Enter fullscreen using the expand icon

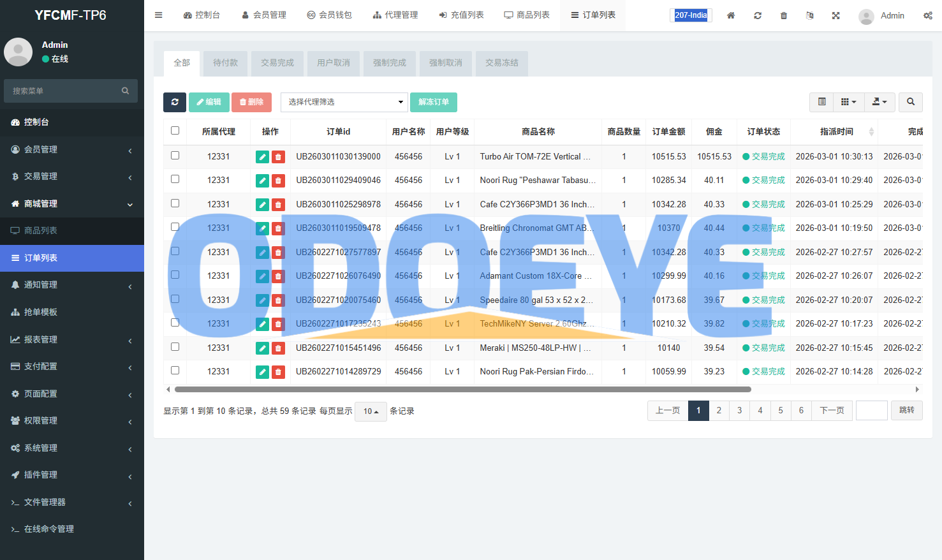tap(835, 15)
